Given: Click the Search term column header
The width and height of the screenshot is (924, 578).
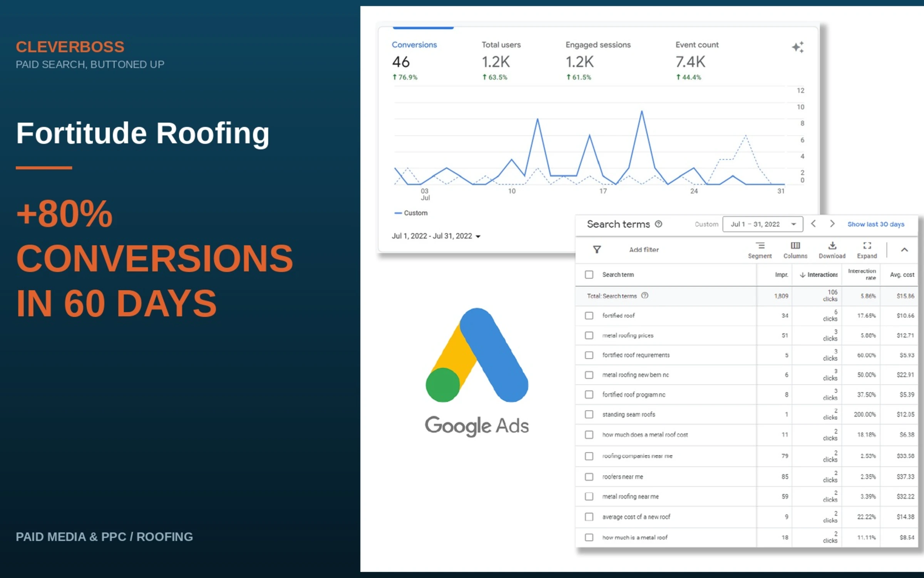Looking at the screenshot, I should point(618,275).
